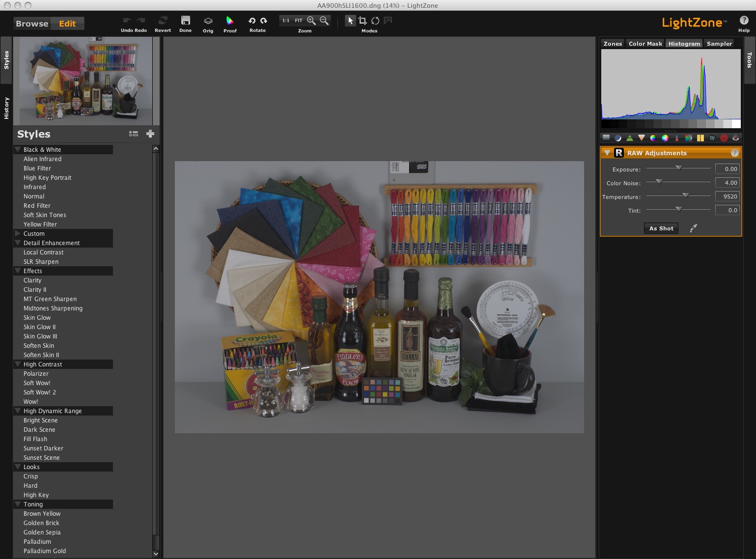Screen dimensions: 756x559
Task: Click the Temperature slider handle
Action: 685,196
